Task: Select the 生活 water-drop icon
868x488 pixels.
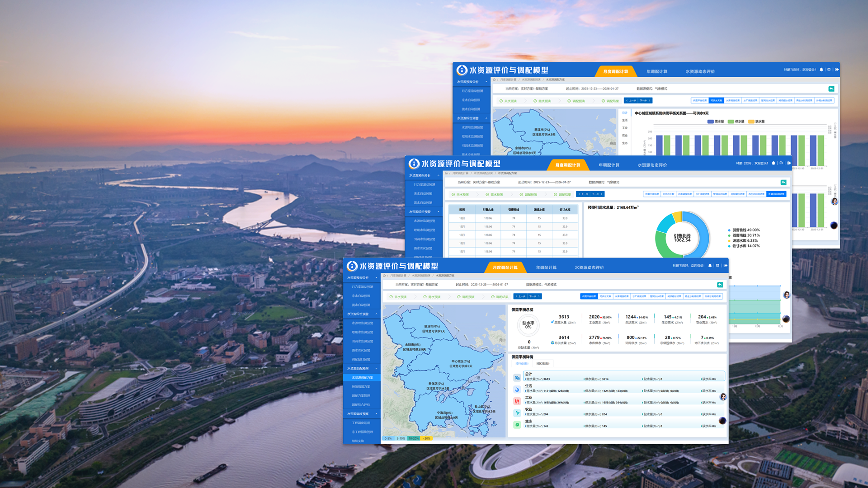Action: tap(517, 389)
